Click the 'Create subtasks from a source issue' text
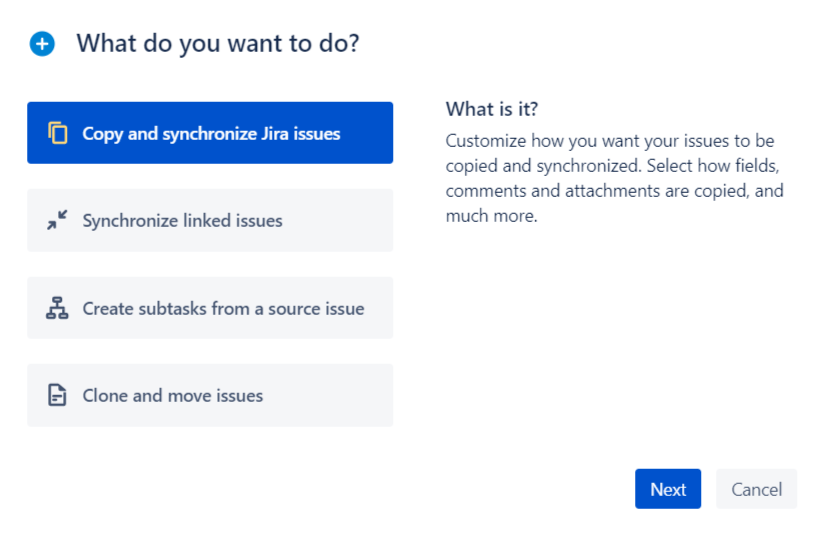The height and width of the screenshot is (535, 832). (x=223, y=309)
